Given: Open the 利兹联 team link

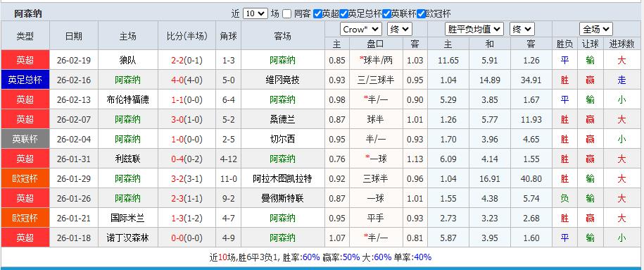Looking at the screenshot, I should (x=127, y=159).
